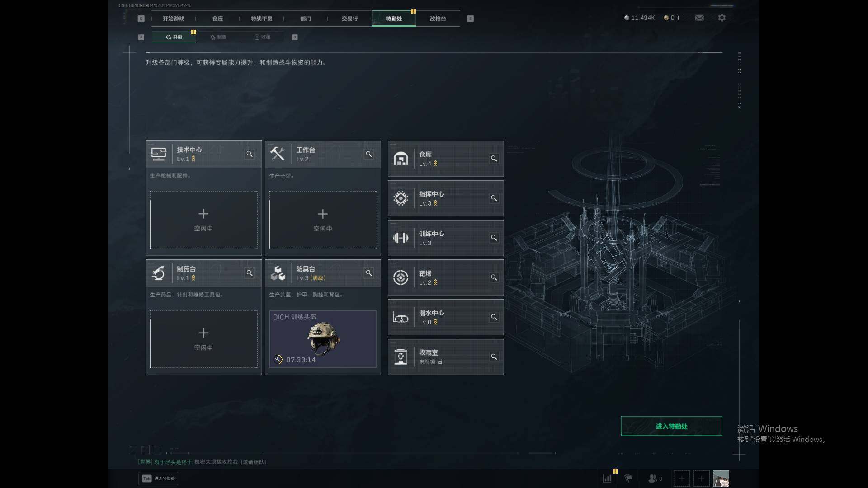The height and width of the screenshot is (488, 868).
Task: Click the 进入特勤处 button
Action: [671, 426]
